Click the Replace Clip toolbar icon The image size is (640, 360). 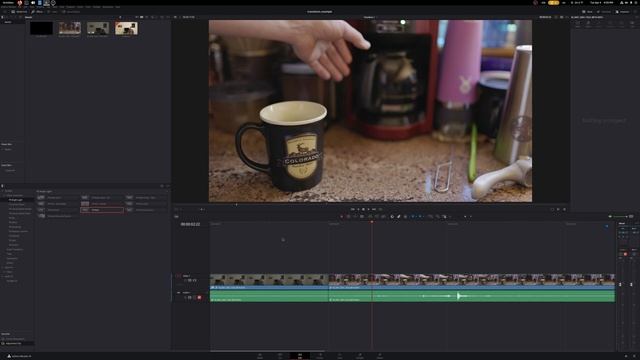pyautogui.click(x=383, y=216)
